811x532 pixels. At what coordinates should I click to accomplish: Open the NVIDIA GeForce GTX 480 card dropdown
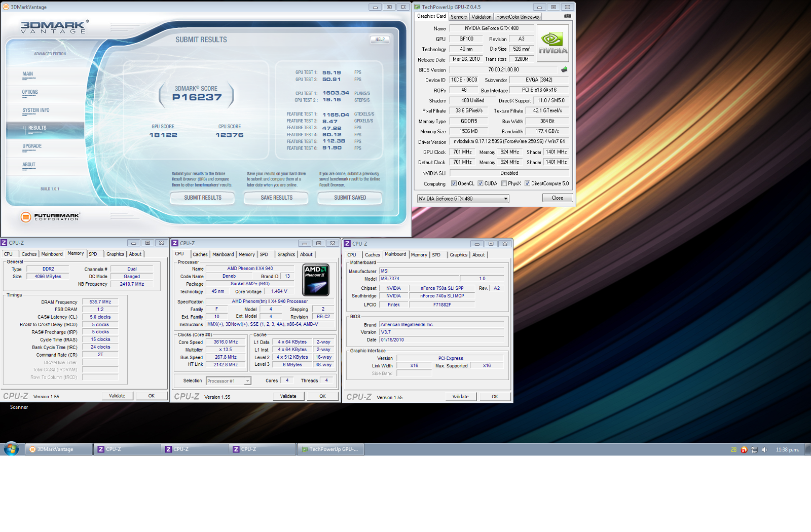tap(463, 199)
